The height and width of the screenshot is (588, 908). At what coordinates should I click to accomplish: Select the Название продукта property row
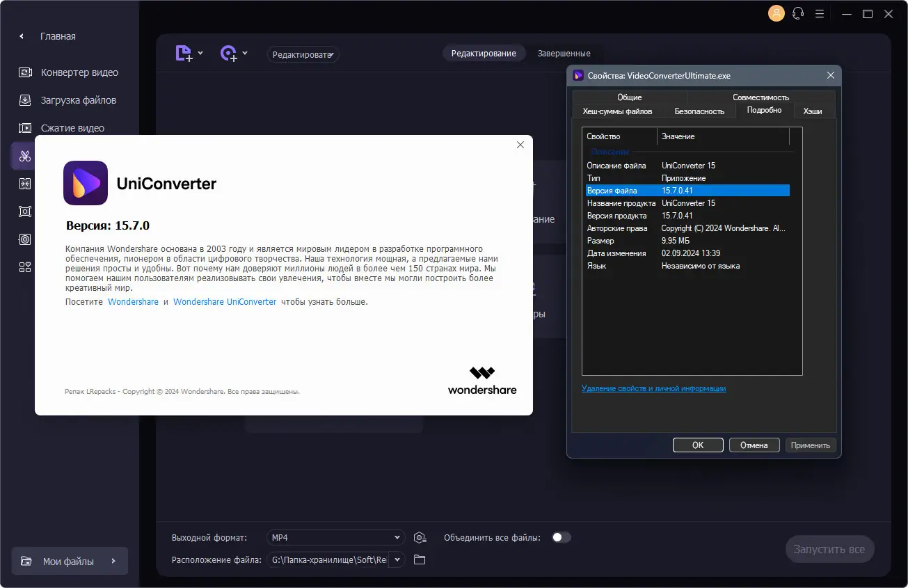click(x=686, y=203)
